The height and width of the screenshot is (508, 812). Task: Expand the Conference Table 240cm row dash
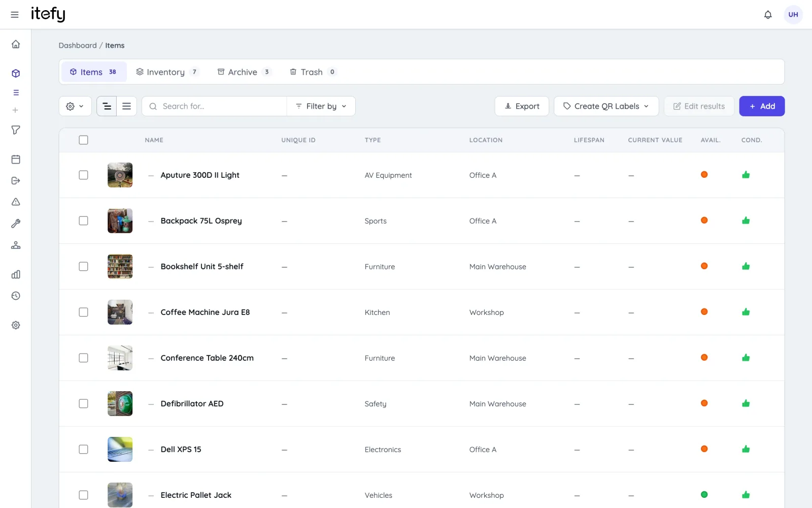click(x=151, y=358)
